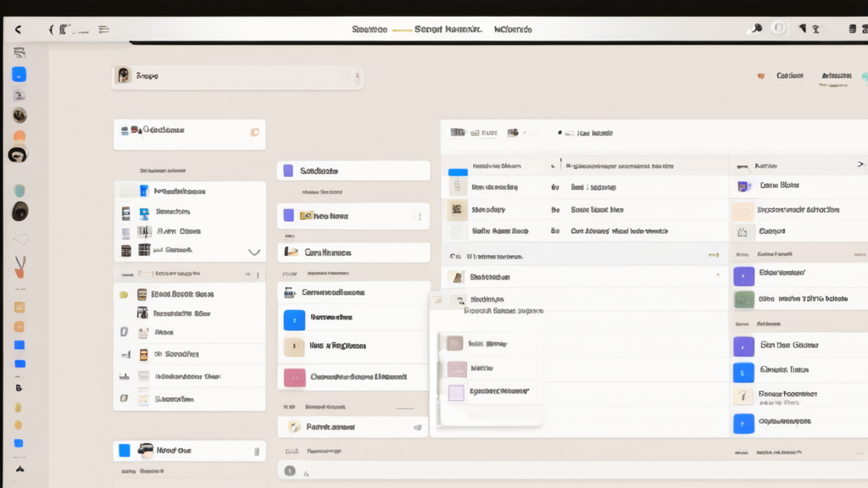Pick the pink swatch in the popup menu

click(456, 369)
